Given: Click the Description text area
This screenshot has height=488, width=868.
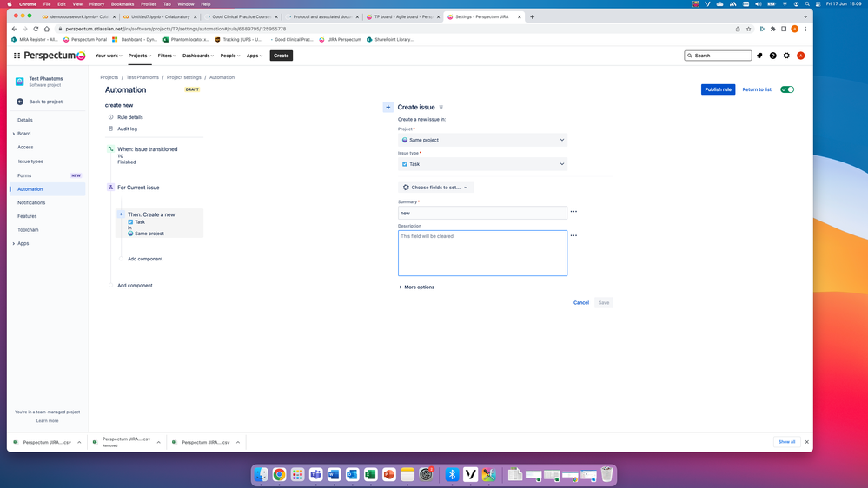Looking at the screenshot, I should point(483,253).
